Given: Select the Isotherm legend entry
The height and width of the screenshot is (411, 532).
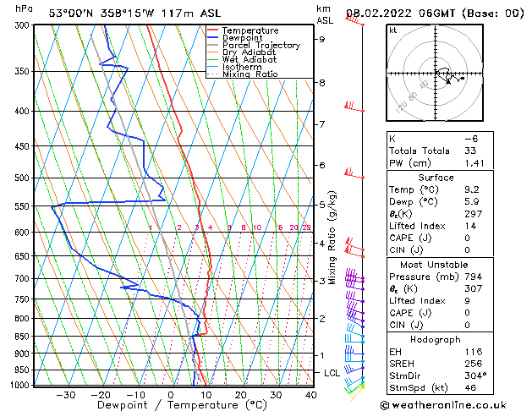Looking at the screenshot, I should click(242, 67).
